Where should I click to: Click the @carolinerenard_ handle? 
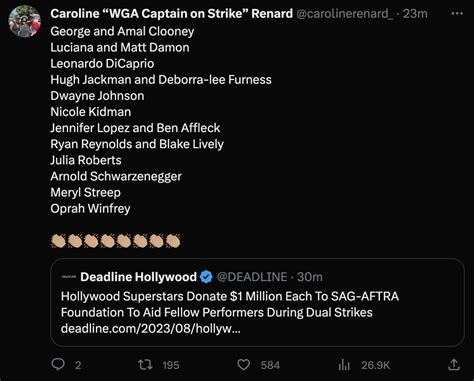click(x=344, y=14)
